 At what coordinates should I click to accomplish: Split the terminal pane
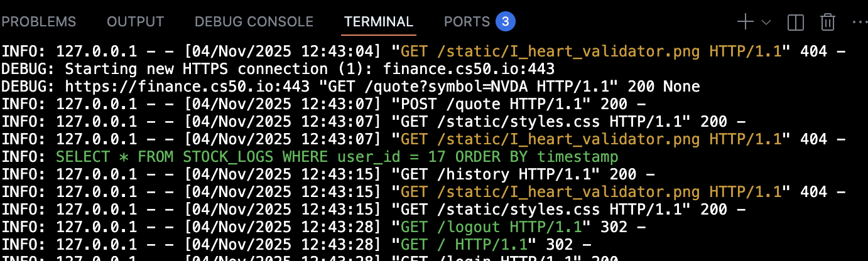(796, 23)
